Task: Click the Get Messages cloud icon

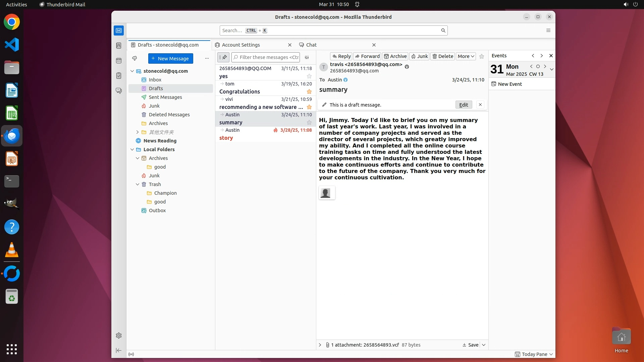Action: (x=135, y=58)
